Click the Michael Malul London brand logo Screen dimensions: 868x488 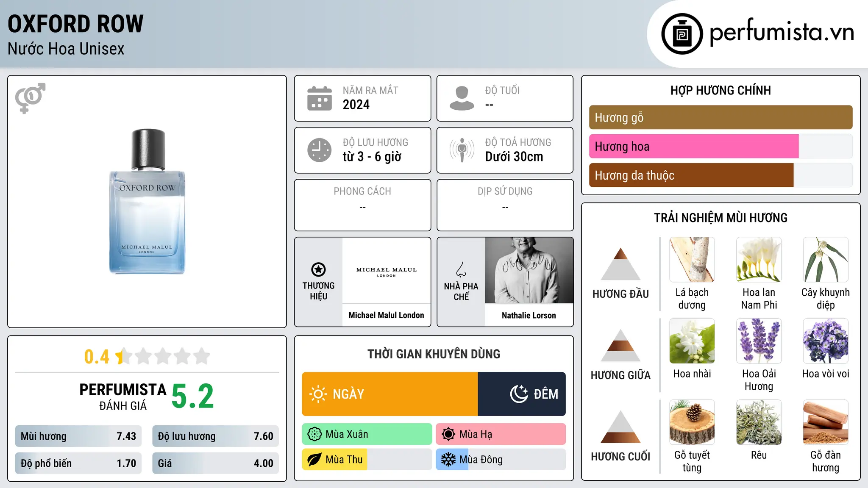(x=387, y=272)
